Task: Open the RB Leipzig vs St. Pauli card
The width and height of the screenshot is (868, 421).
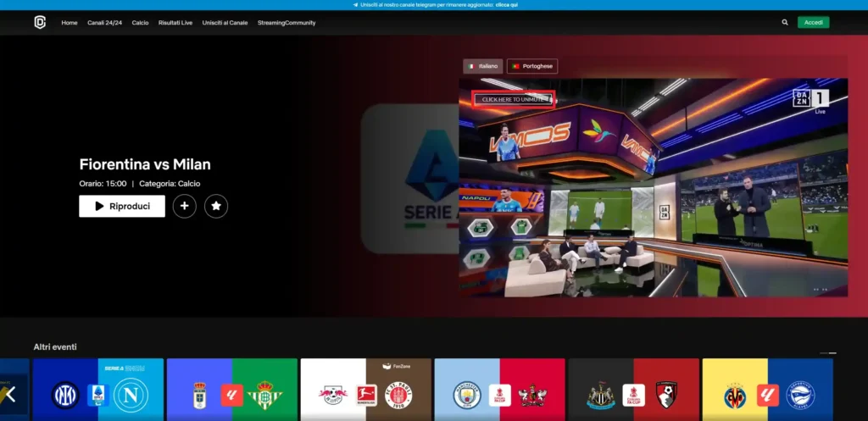Action: (x=366, y=390)
